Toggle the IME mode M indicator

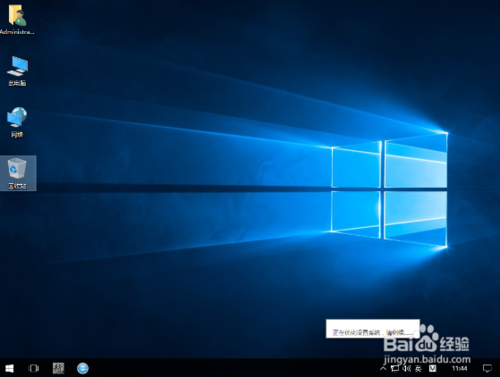[x=432, y=368]
